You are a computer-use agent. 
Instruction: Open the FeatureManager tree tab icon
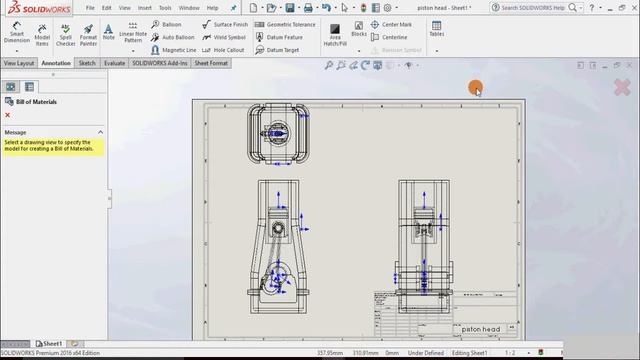click(11, 87)
